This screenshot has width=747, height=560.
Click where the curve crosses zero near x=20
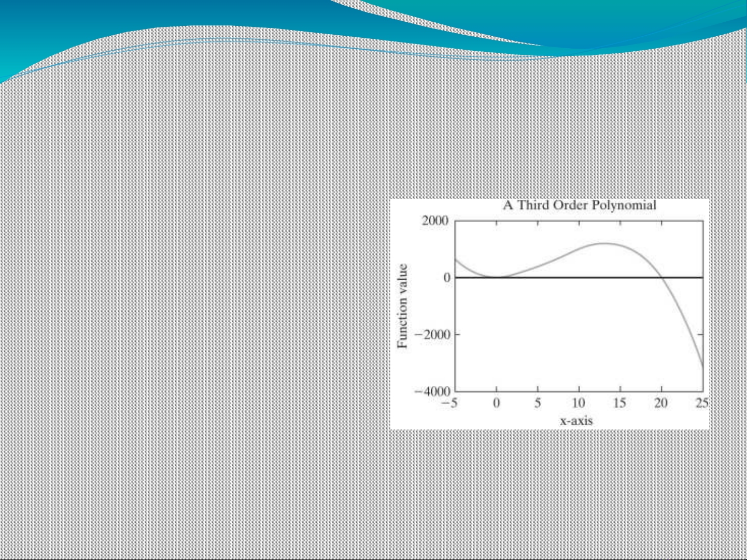point(661,278)
